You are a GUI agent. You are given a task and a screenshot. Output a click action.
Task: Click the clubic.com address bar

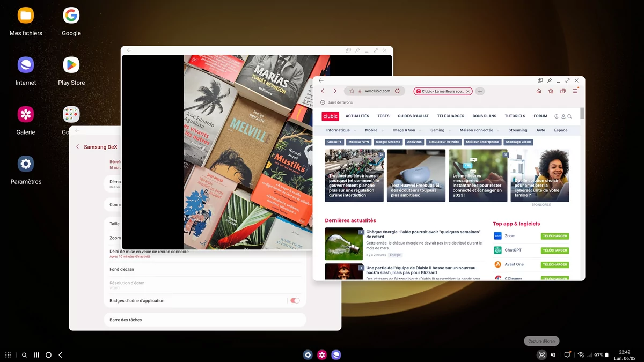(x=375, y=91)
